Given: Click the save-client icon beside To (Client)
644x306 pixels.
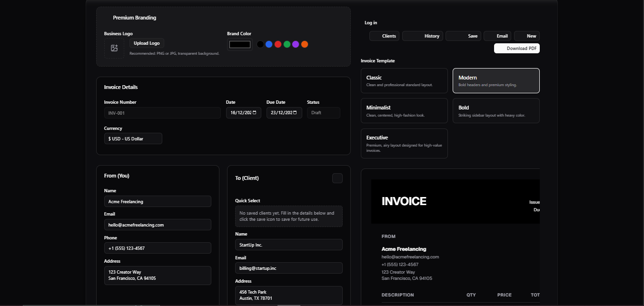Looking at the screenshot, I should (337, 178).
